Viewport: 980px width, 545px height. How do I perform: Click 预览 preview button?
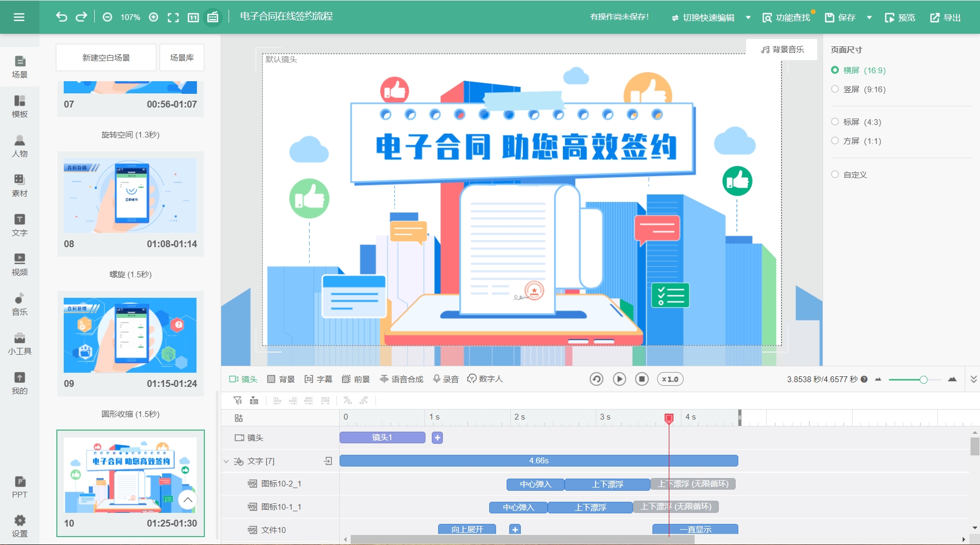899,17
